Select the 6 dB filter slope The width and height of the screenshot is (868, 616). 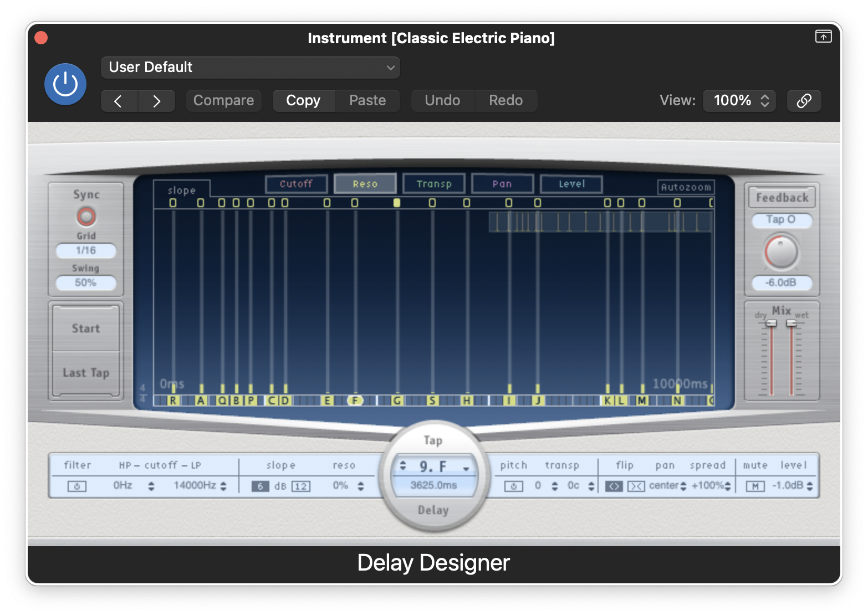point(260,486)
